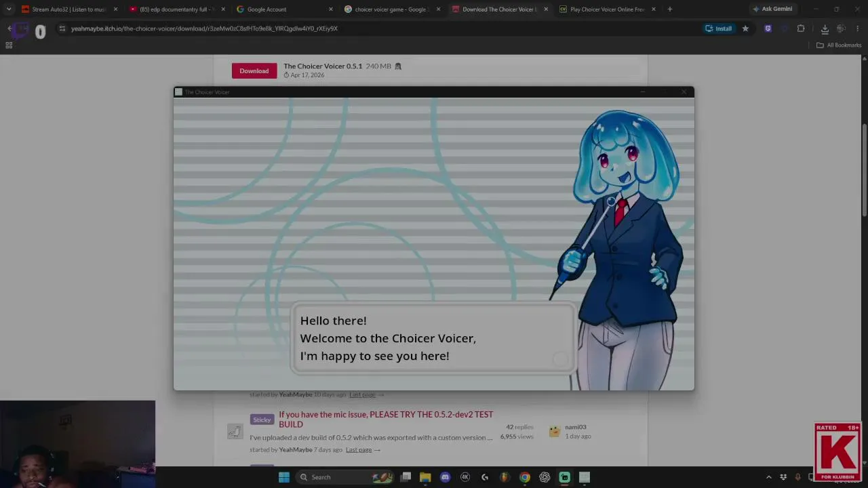Open FL Studio from the taskbar

(x=505, y=477)
